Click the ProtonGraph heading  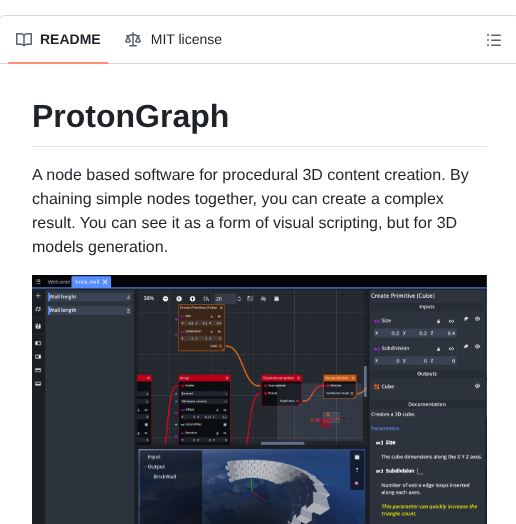tap(130, 116)
